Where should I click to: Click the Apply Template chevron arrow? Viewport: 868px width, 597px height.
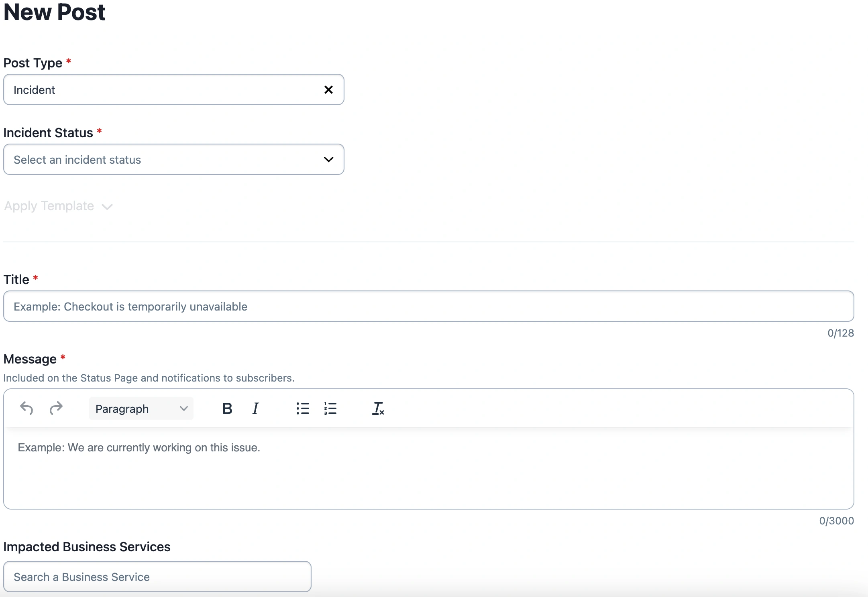107,207
